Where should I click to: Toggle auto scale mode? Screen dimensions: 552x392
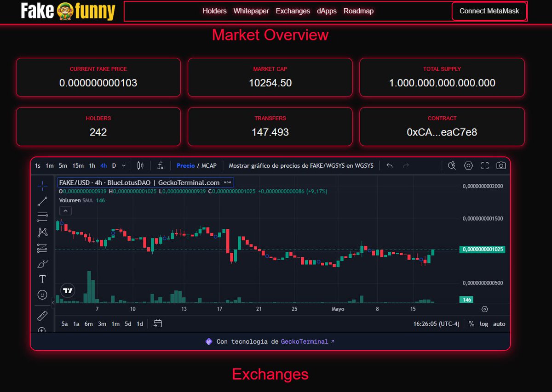499,324
